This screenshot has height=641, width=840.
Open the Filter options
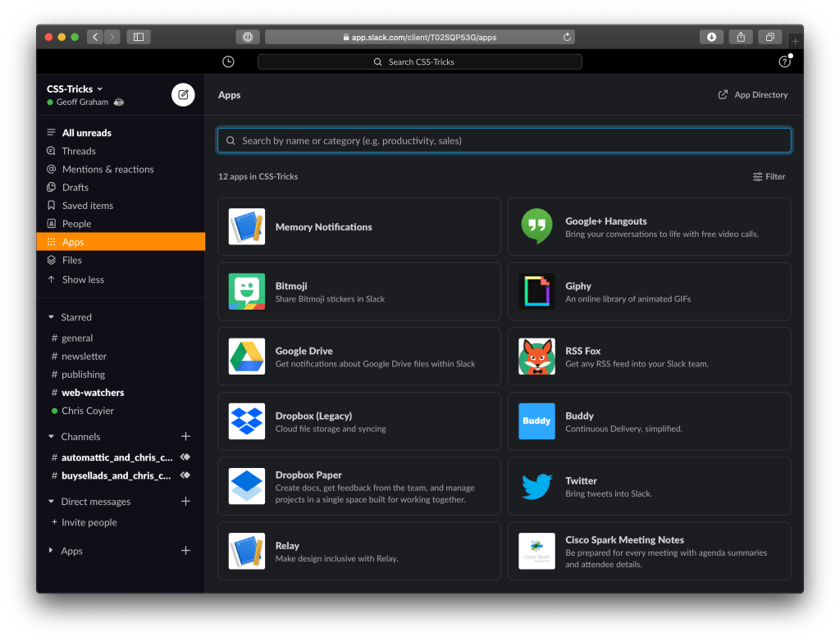point(769,177)
